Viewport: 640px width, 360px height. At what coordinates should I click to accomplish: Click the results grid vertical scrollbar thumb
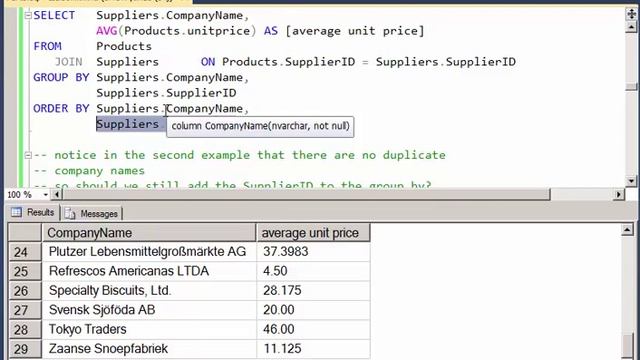(628, 346)
